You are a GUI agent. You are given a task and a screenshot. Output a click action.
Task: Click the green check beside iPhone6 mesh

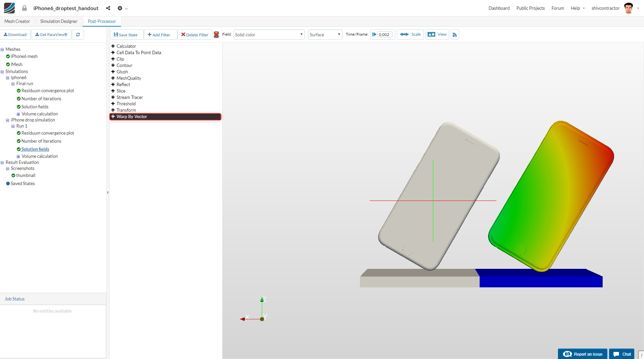[8, 57]
